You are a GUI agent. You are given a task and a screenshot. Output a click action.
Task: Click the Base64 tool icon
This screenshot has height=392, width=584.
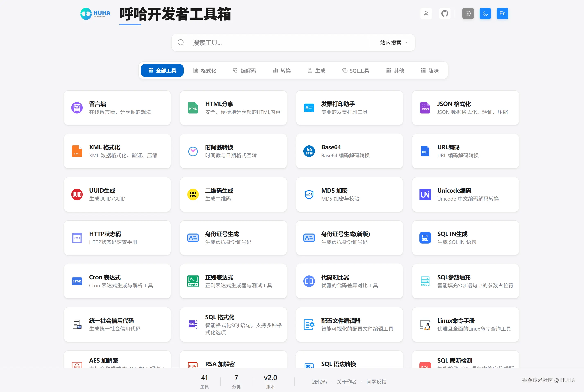pyautogui.click(x=309, y=151)
